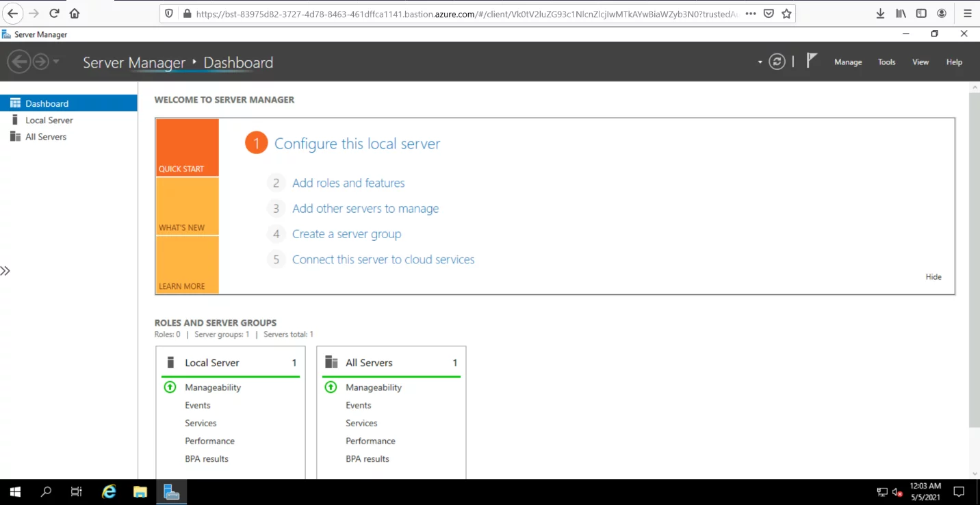Image resolution: width=980 pixels, height=505 pixels.
Task: Click the Server Manager back arrow
Action: (18, 62)
